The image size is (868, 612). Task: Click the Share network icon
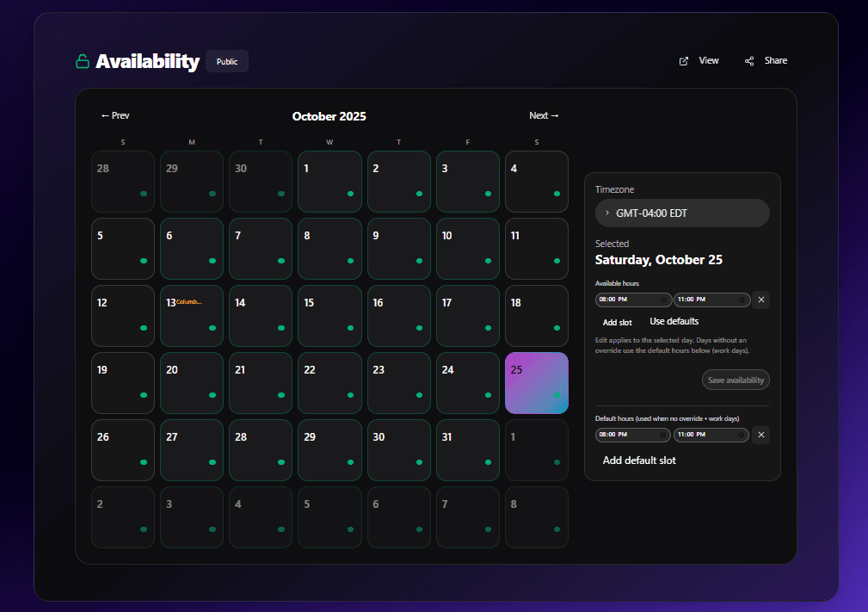pyautogui.click(x=749, y=60)
